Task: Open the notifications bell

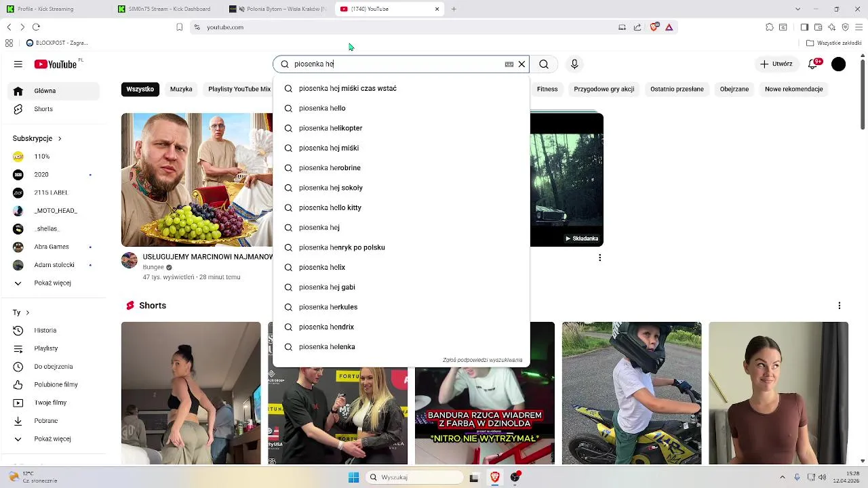Action: pyautogui.click(x=813, y=64)
